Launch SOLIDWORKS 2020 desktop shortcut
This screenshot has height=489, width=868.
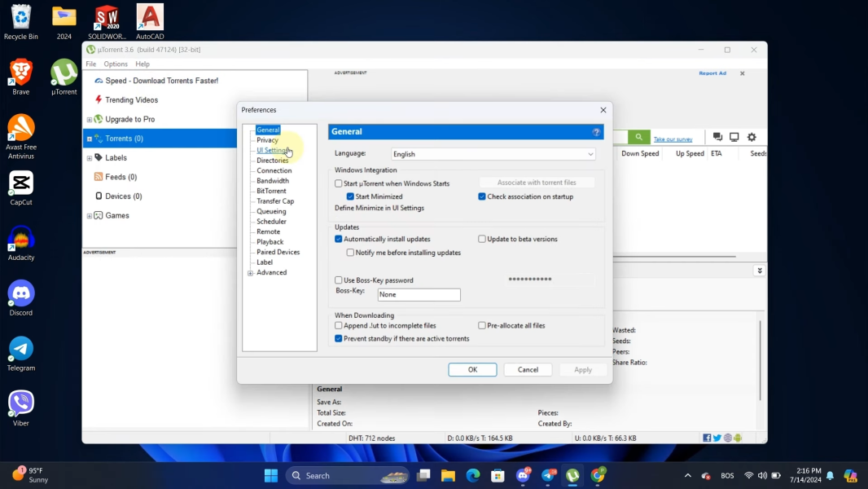pyautogui.click(x=107, y=22)
